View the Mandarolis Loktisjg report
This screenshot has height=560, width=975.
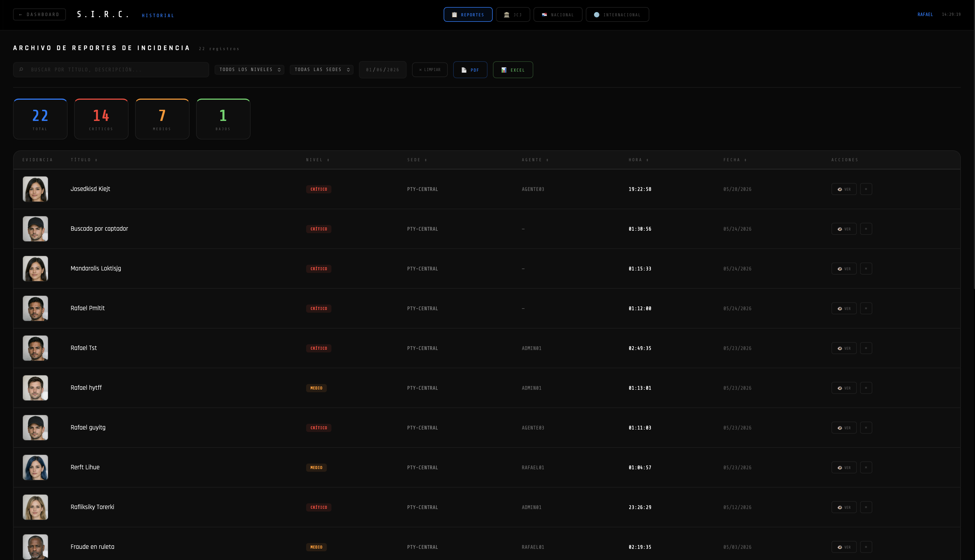844,269
